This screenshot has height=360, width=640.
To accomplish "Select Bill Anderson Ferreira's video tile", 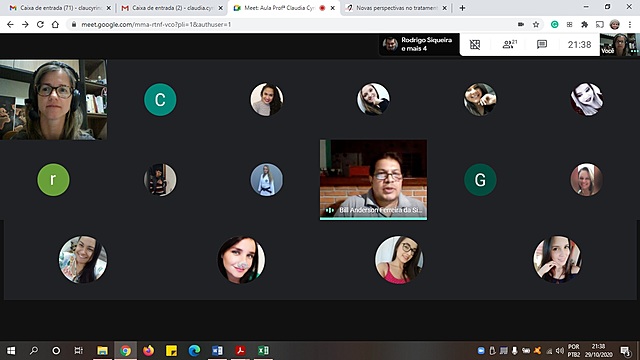I will tap(373, 180).
